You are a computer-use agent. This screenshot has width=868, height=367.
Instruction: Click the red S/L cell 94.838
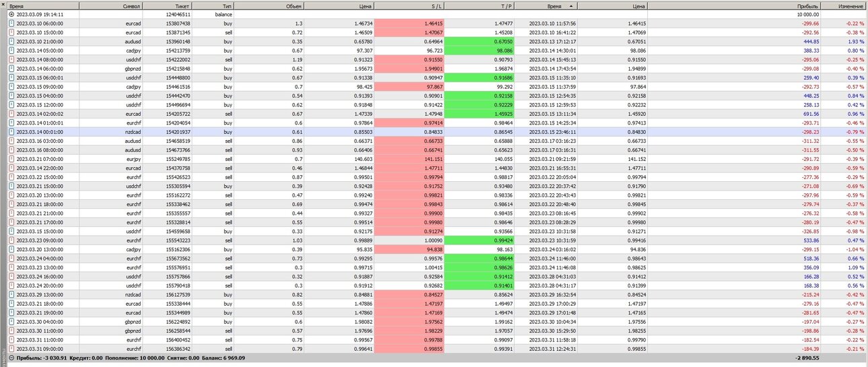(409, 249)
